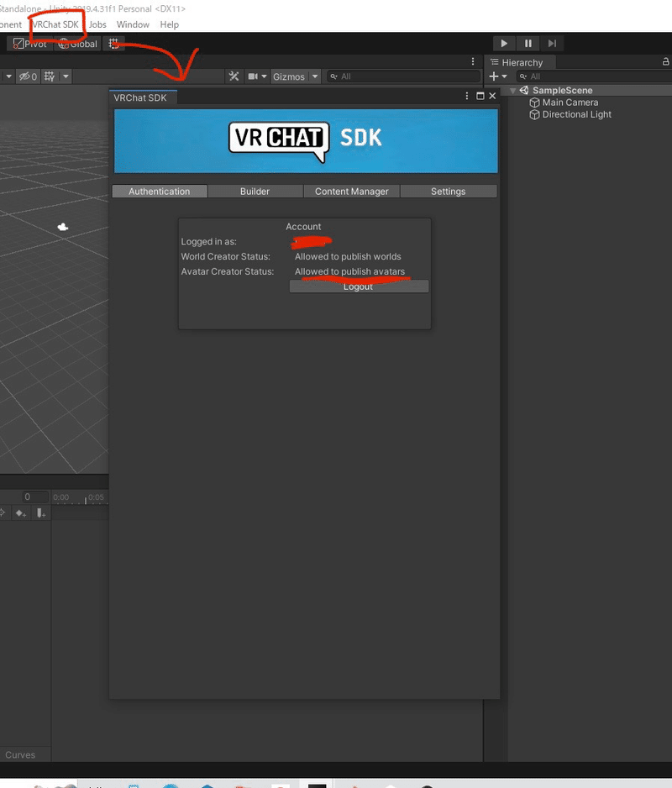
Task: Open scene camera settings icon
Action: coord(253,76)
